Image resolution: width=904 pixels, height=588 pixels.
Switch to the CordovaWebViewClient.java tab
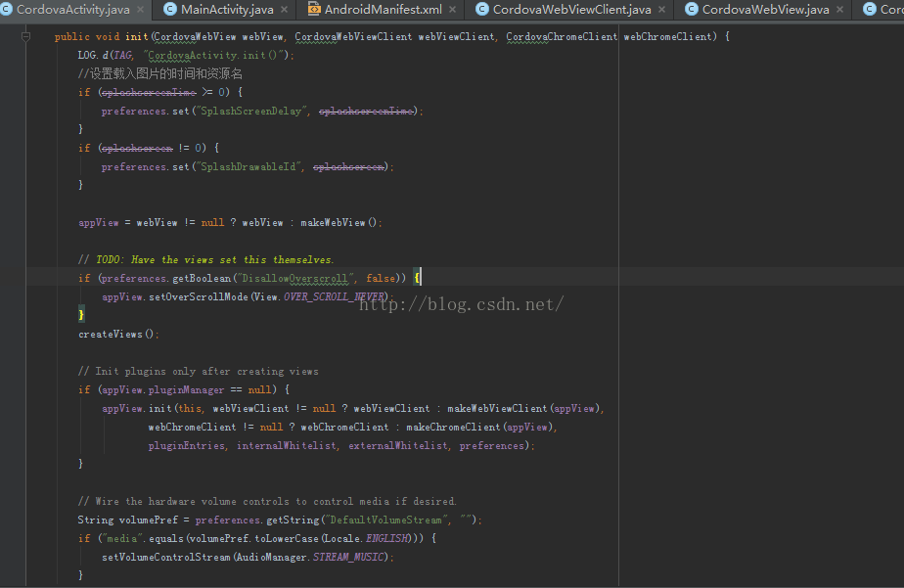point(571,10)
